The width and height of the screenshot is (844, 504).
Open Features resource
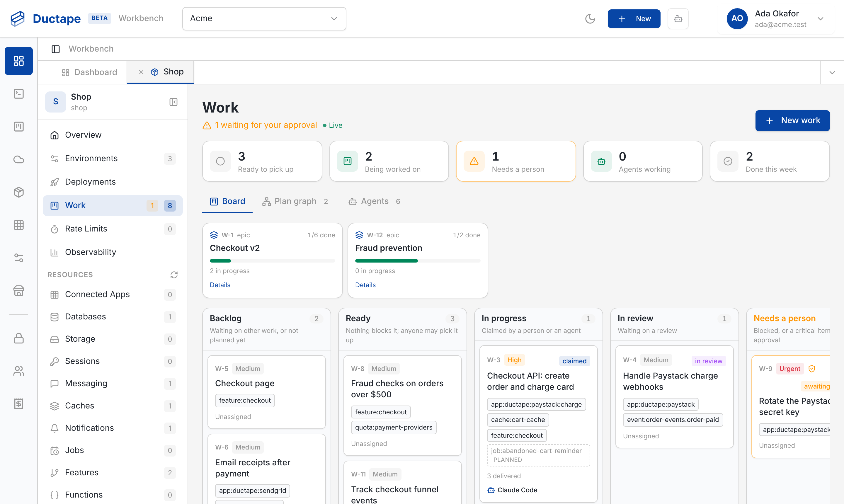(x=113, y=473)
